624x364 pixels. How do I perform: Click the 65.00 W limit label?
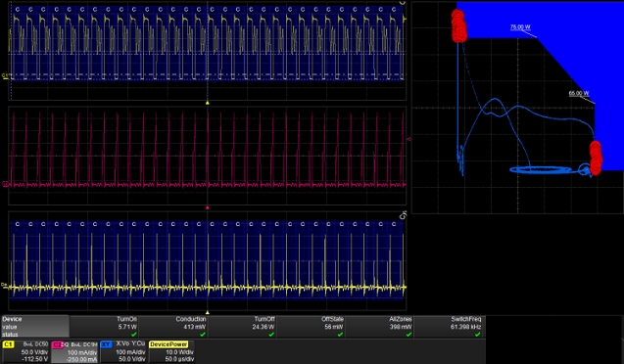[579, 94]
